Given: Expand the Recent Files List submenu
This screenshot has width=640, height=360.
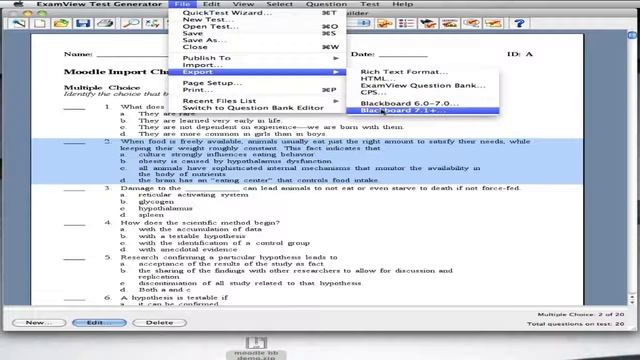Looking at the screenshot, I should 257,101.
